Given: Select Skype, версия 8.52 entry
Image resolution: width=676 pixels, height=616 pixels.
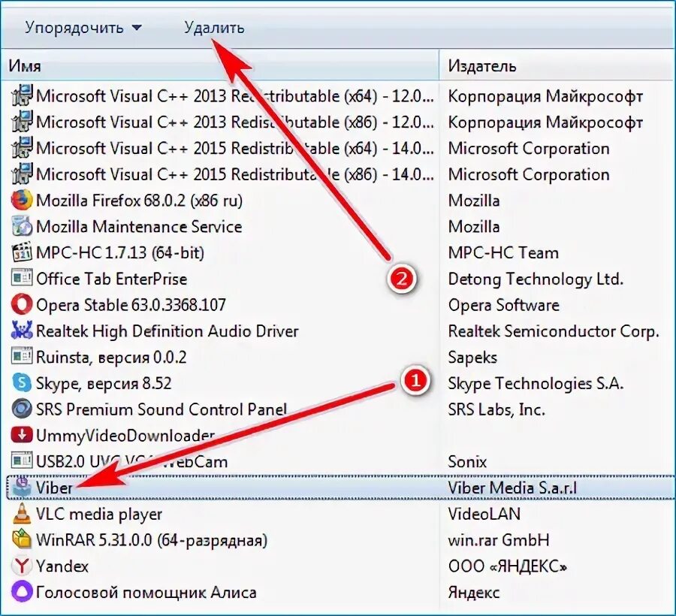Looking at the screenshot, I should tap(104, 383).
